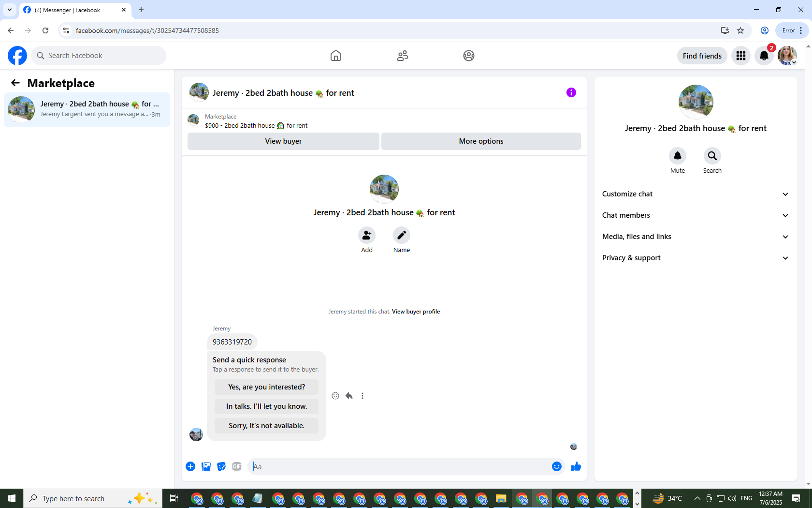812x508 pixels.
Task: Open the Facebook logo home link
Action: pos(17,56)
